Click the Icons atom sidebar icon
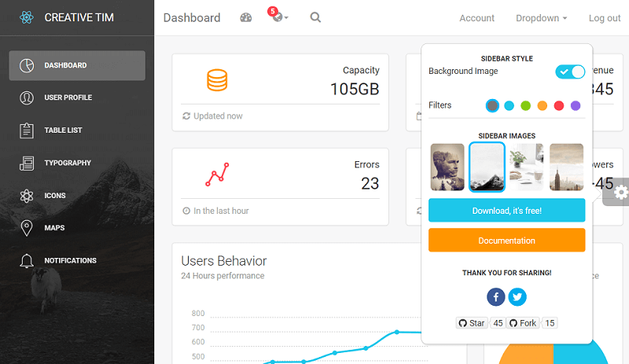Viewport: 629px width, 364px height. click(27, 196)
